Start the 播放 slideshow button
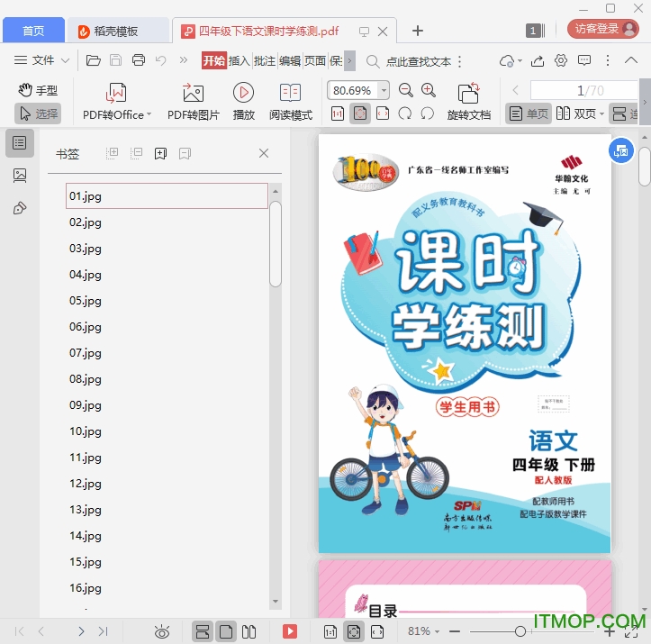651x644 pixels. (244, 102)
